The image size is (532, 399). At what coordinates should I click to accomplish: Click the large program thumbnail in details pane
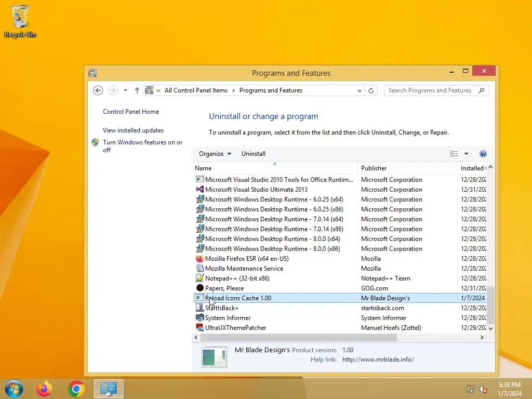click(x=214, y=357)
